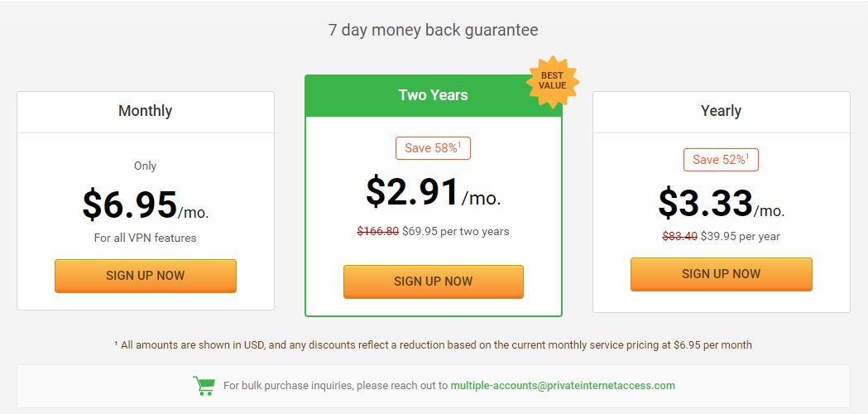Click the 7 day money back guarantee heading
The image size is (868, 414).
tap(434, 29)
